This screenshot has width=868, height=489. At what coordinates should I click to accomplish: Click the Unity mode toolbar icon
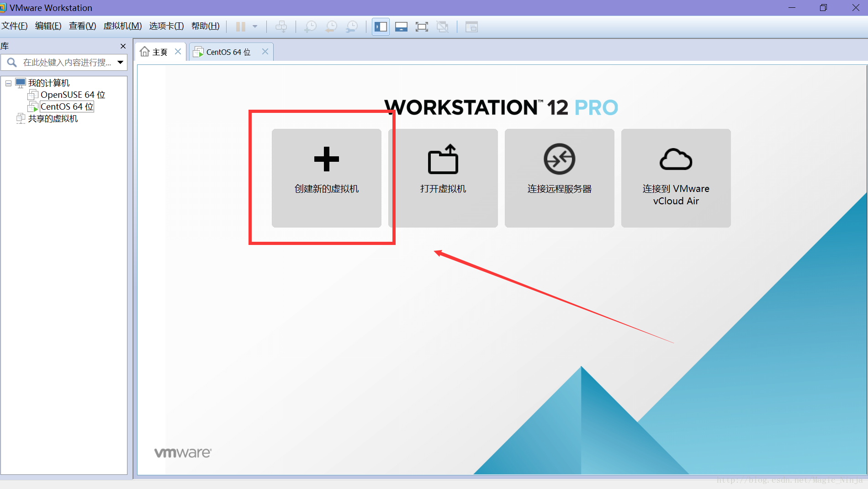(x=442, y=27)
